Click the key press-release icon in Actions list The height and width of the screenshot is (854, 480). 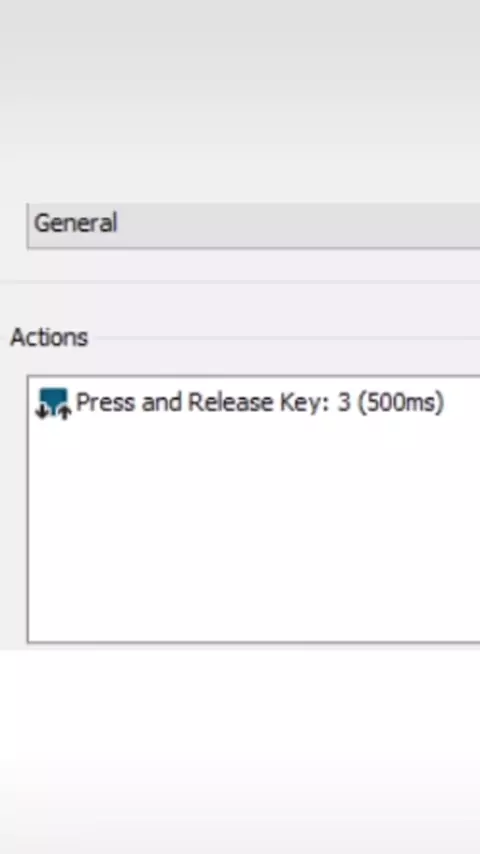[x=53, y=404]
